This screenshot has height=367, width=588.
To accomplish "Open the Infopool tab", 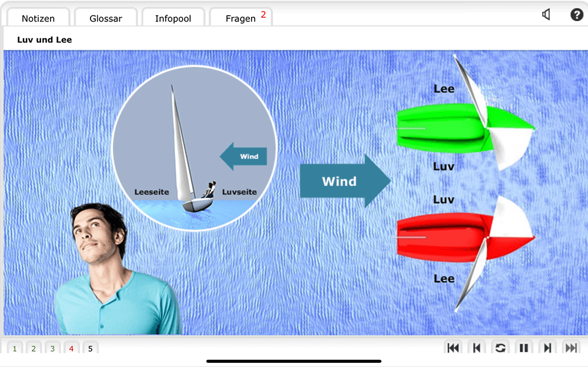I will point(173,18).
